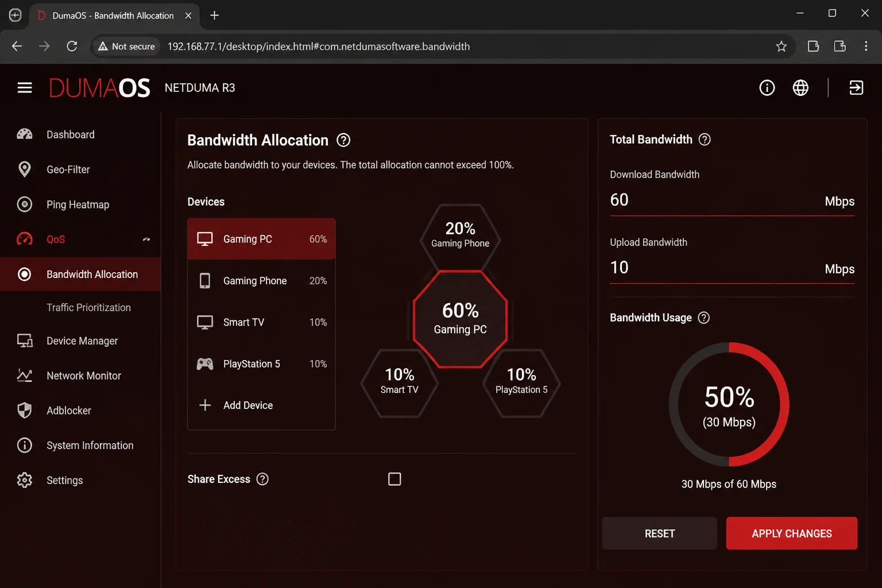Select Gaming Phone 20% device row
The width and height of the screenshot is (882, 588).
(x=261, y=281)
